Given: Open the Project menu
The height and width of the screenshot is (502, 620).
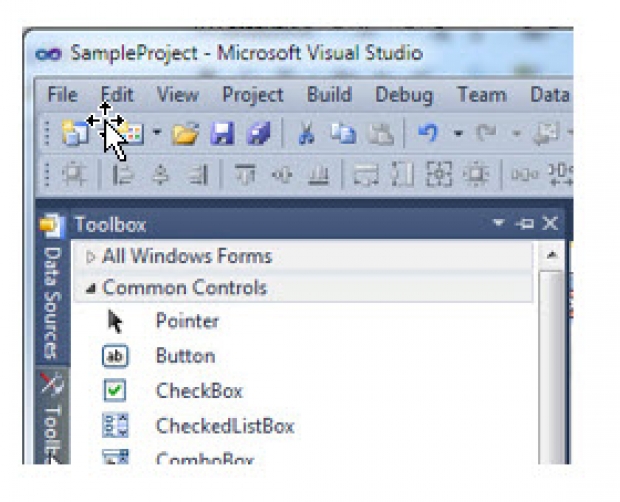Looking at the screenshot, I should 253,95.
